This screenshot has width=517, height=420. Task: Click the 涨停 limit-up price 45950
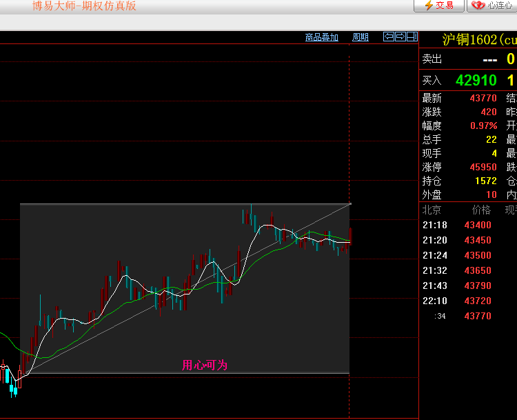click(483, 168)
